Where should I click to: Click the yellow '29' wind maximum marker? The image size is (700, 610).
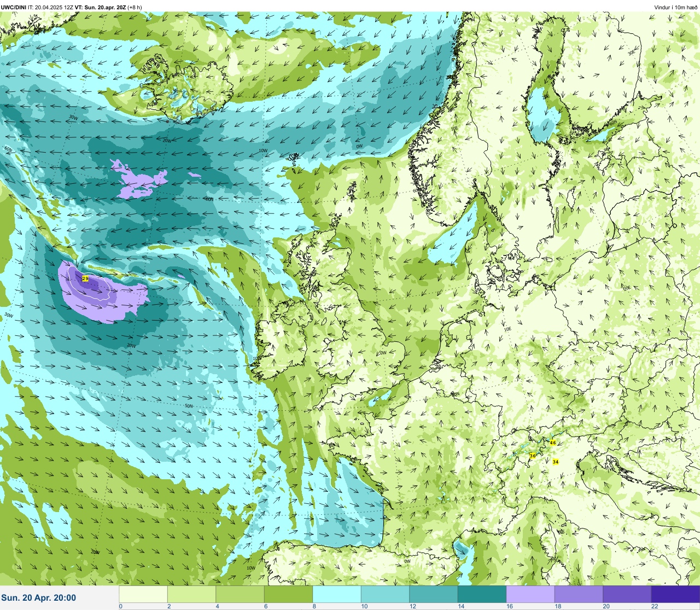coord(85,278)
